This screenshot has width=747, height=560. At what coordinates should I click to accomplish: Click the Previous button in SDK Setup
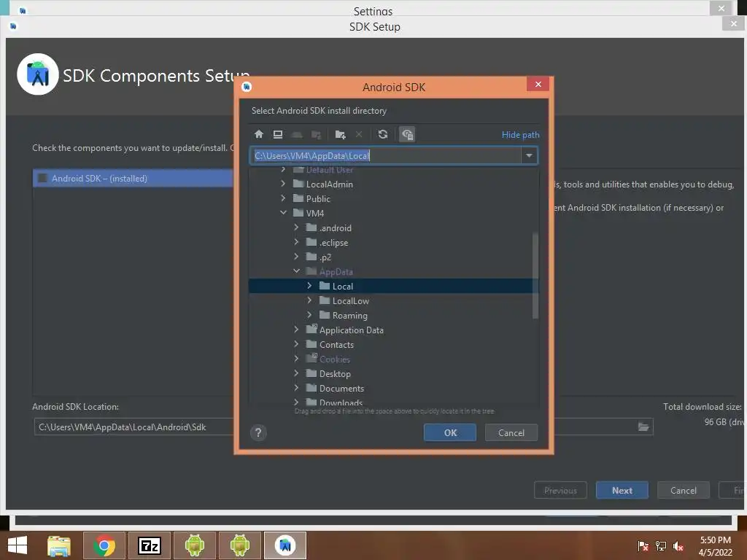560,490
